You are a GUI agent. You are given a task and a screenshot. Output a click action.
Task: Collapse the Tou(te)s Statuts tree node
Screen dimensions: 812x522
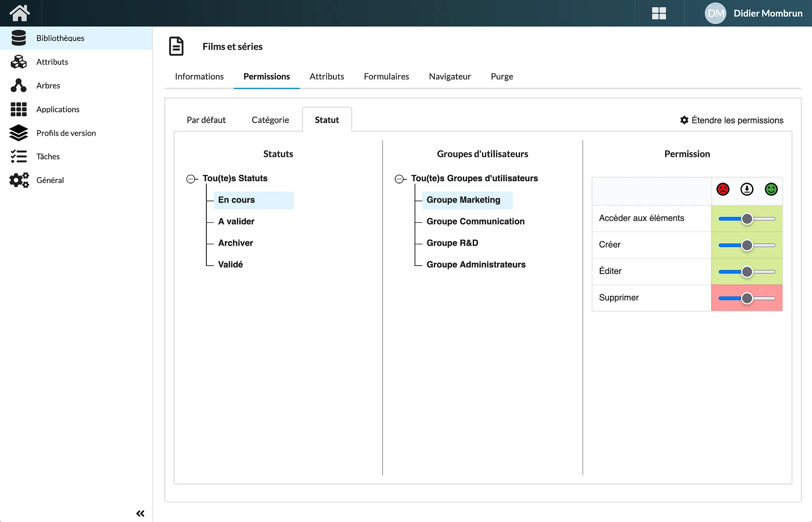191,179
